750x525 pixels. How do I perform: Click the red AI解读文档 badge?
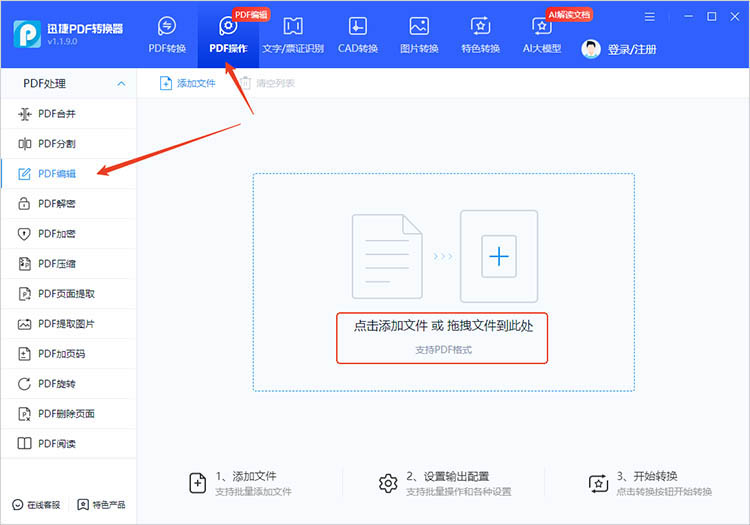[569, 15]
